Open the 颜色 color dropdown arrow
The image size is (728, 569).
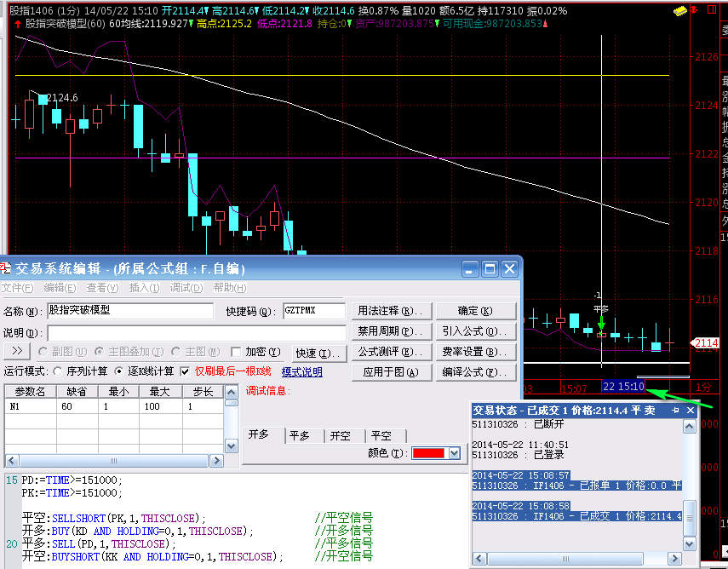point(453,453)
